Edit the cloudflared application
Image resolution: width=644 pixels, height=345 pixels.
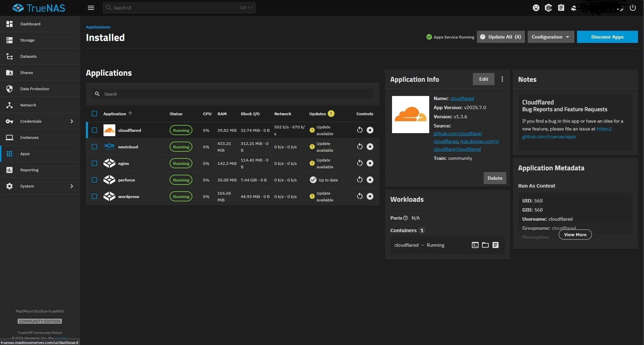pyautogui.click(x=483, y=79)
